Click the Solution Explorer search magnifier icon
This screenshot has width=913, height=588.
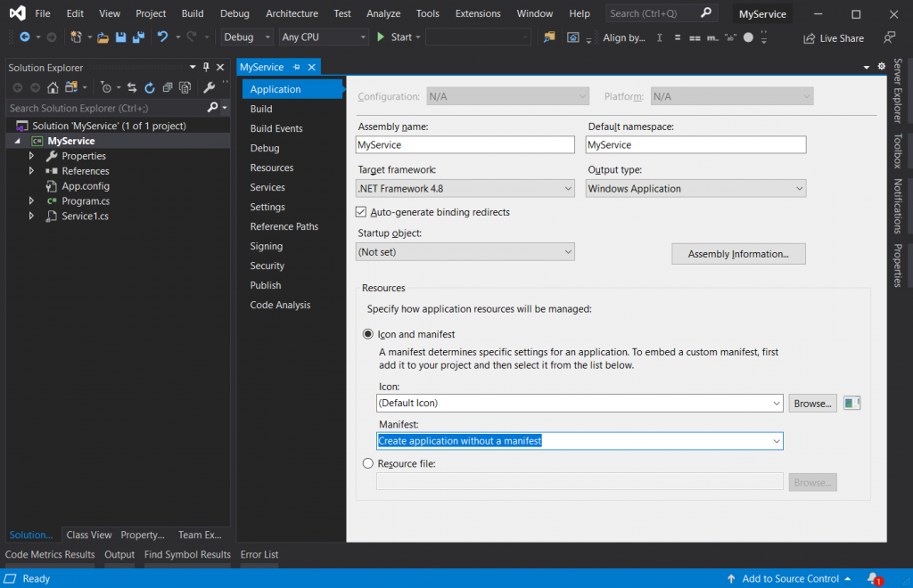click(212, 108)
